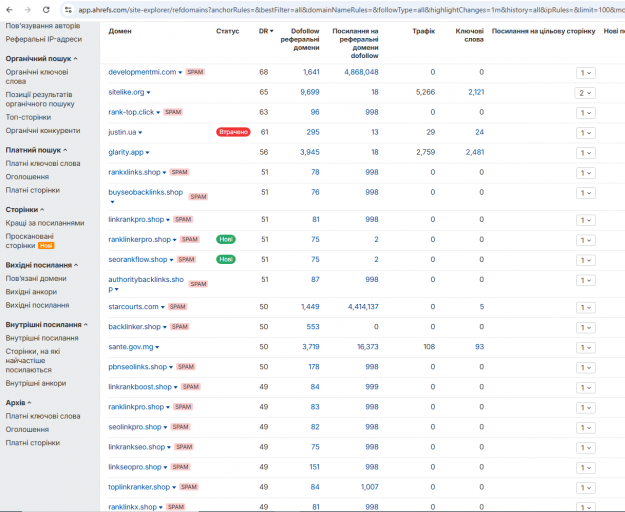Open Органічні конкуренти in the sidebar
This screenshot has height=512, width=625.
click(x=43, y=131)
